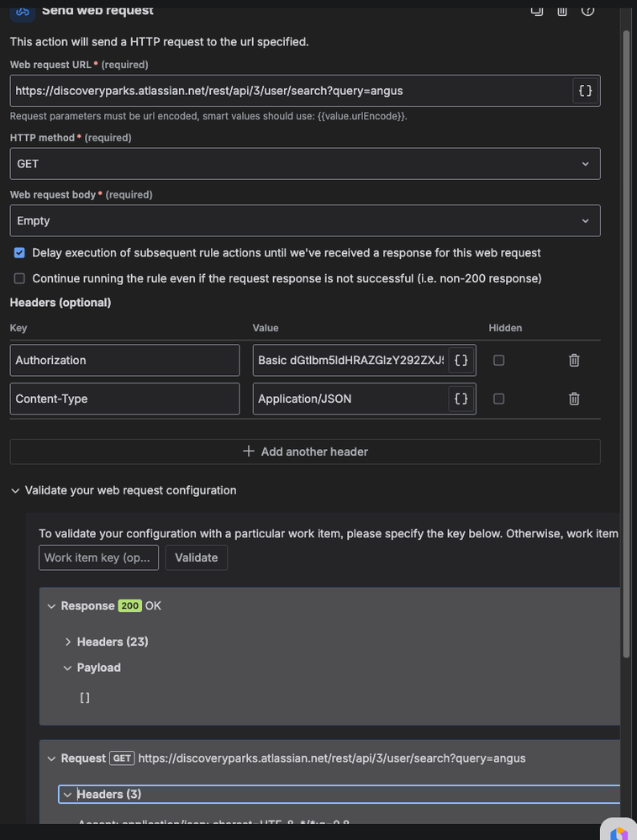Delete the Send web request action
637x840 pixels.
(562, 11)
